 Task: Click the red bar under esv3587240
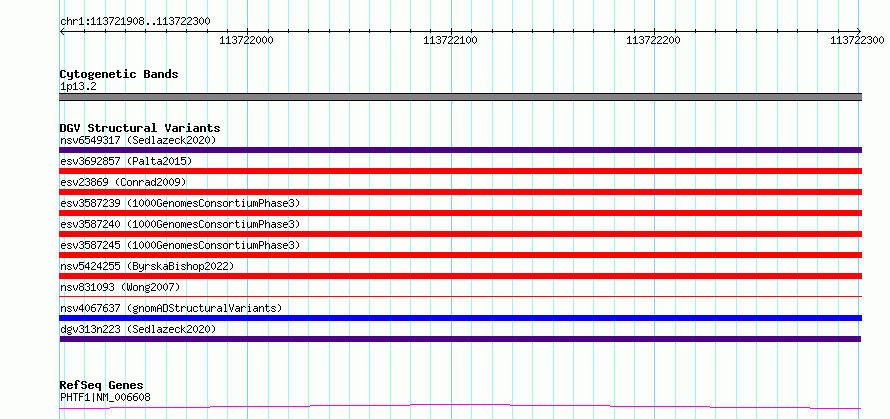click(460, 234)
